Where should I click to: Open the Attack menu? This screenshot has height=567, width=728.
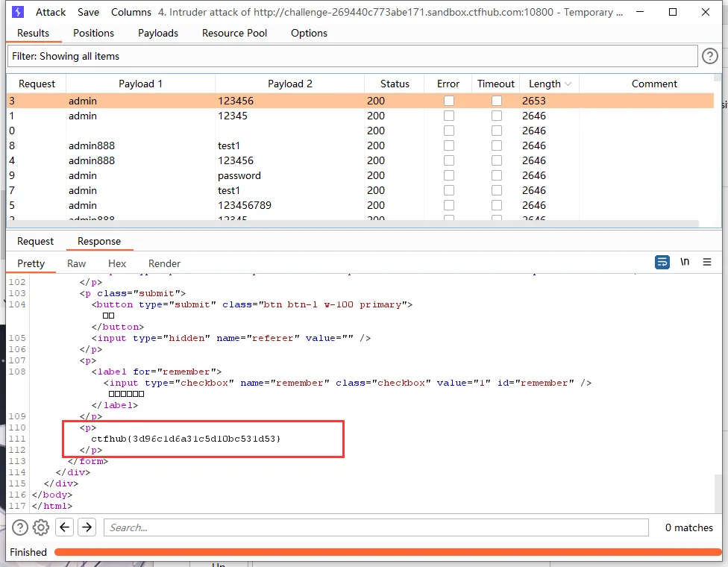(x=51, y=12)
